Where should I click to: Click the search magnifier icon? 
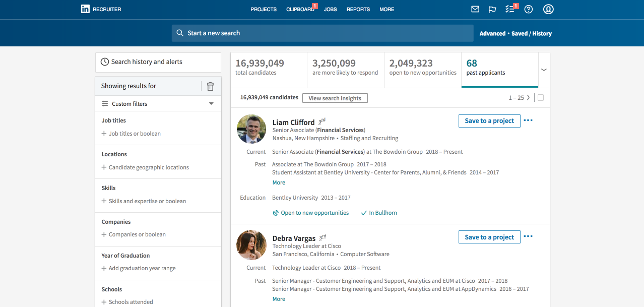pos(180,33)
